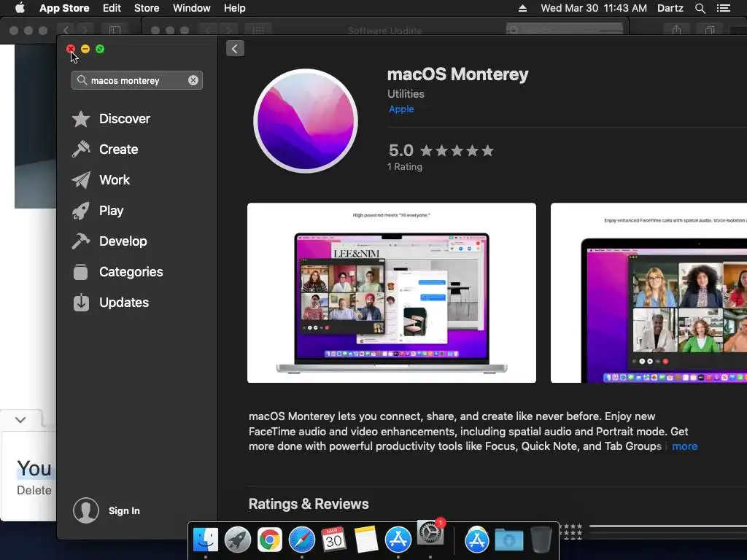Click the Delete text in background window

tap(34, 490)
